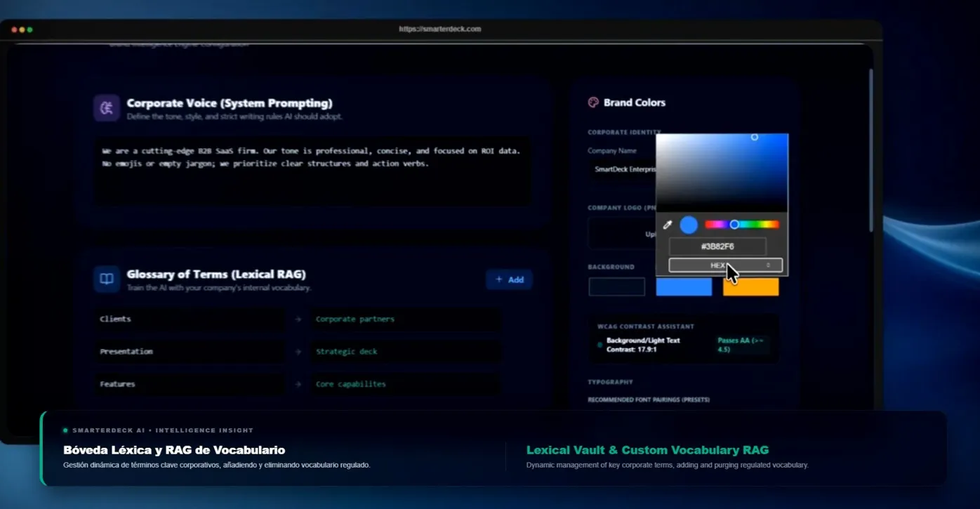Click the Glossary of Terms book icon
The image size is (980, 509).
[107, 279]
